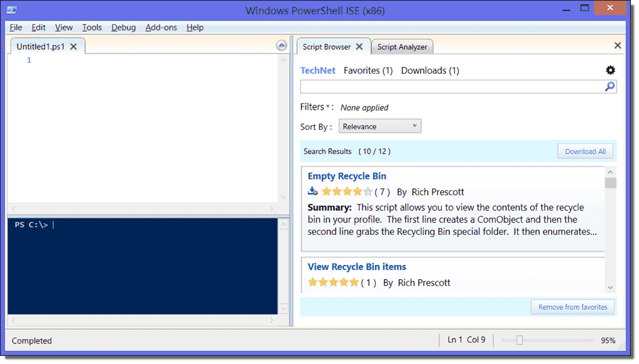Open the Edit menu
Viewport: 639px width, 364px height.
point(38,27)
